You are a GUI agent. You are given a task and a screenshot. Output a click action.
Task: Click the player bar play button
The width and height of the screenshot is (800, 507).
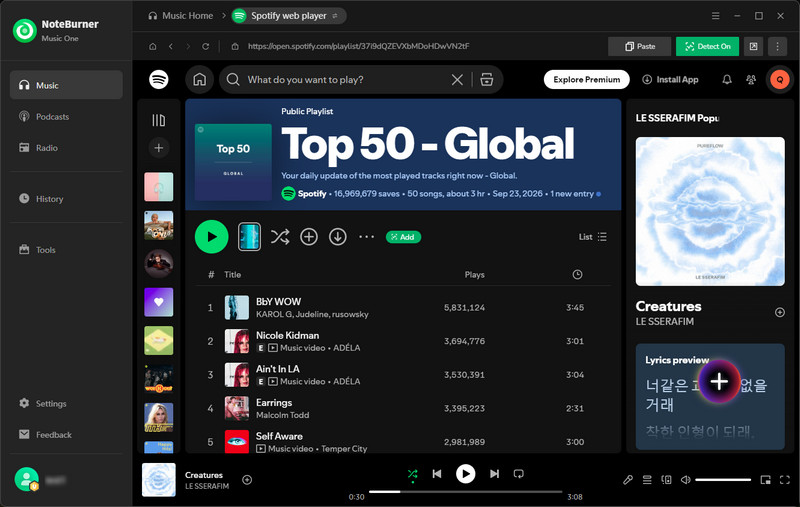[x=465, y=474]
